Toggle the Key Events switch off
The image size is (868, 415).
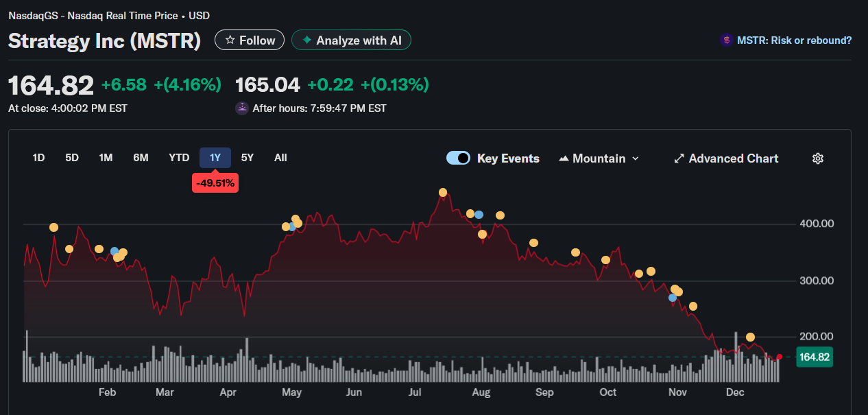pos(458,158)
